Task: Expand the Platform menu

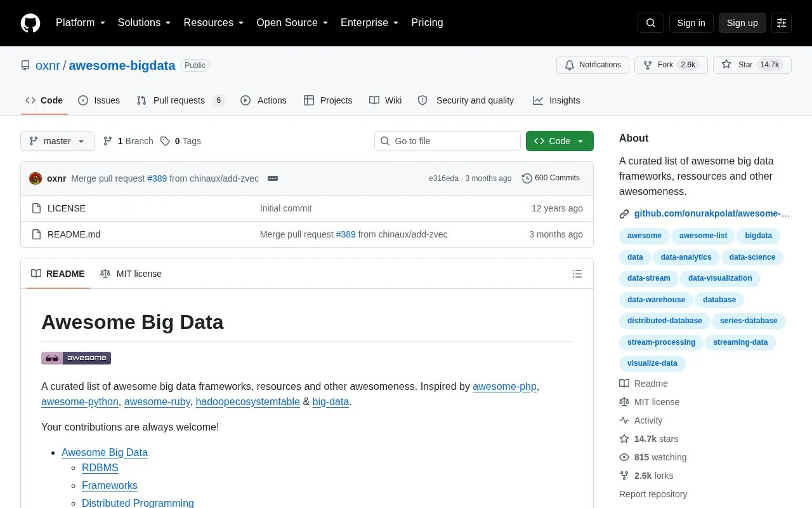Action: pos(81,23)
